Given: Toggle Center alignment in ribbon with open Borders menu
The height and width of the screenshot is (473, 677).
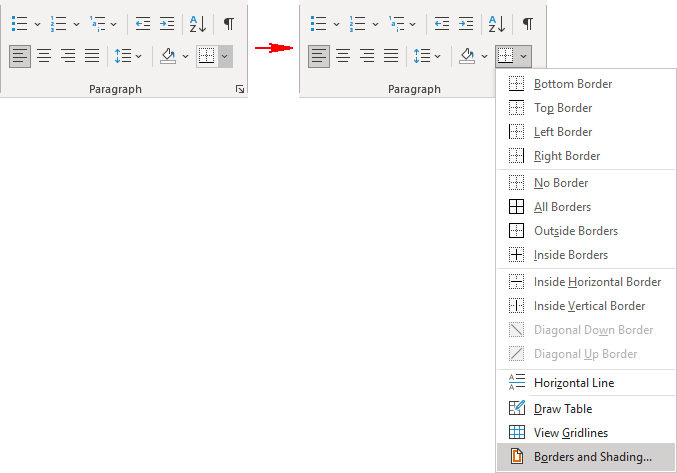Looking at the screenshot, I should pyautogui.click(x=343, y=56).
